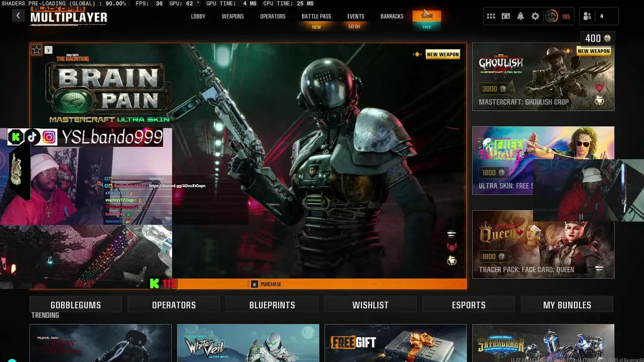Open the Operators store category button
This screenshot has height=362, width=644.
click(x=174, y=305)
